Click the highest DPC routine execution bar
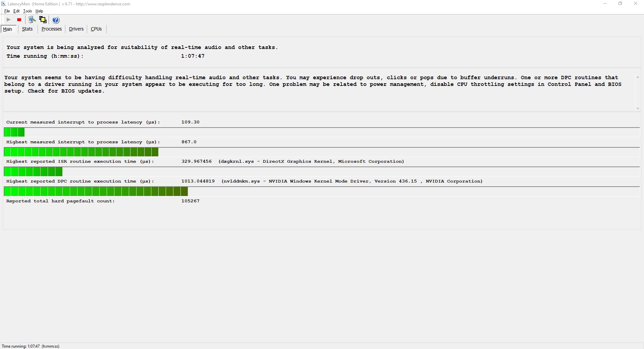 (x=96, y=192)
